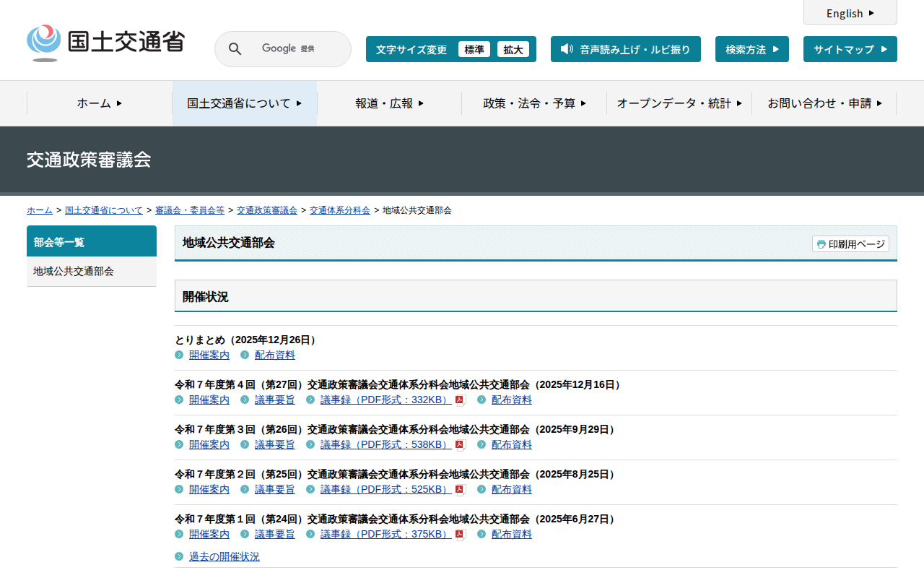Screen dimensions: 924x578
Task: Switch the site language to English
Action: click(x=850, y=13)
